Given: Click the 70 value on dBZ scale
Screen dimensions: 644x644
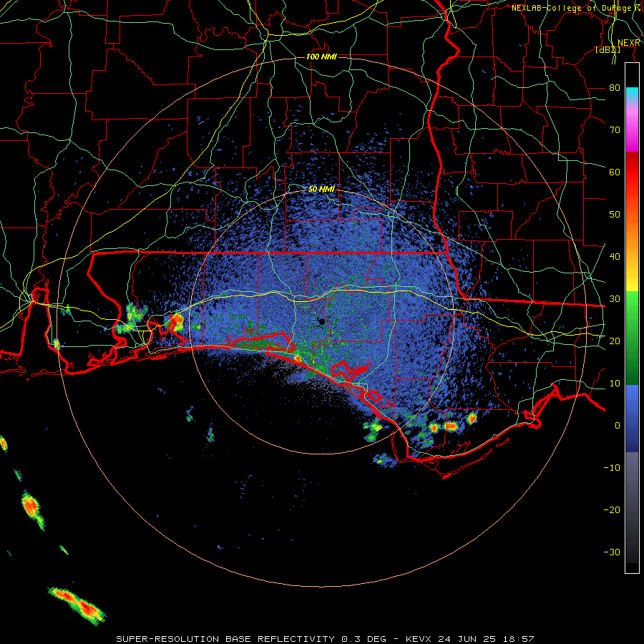Looking at the screenshot, I should pos(615,130).
